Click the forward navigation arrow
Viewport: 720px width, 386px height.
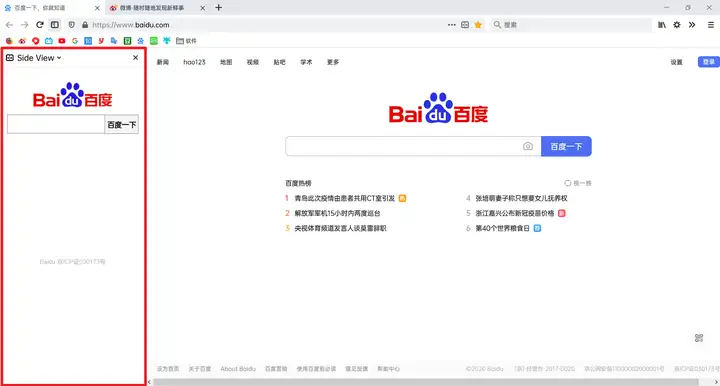[x=25, y=25]
